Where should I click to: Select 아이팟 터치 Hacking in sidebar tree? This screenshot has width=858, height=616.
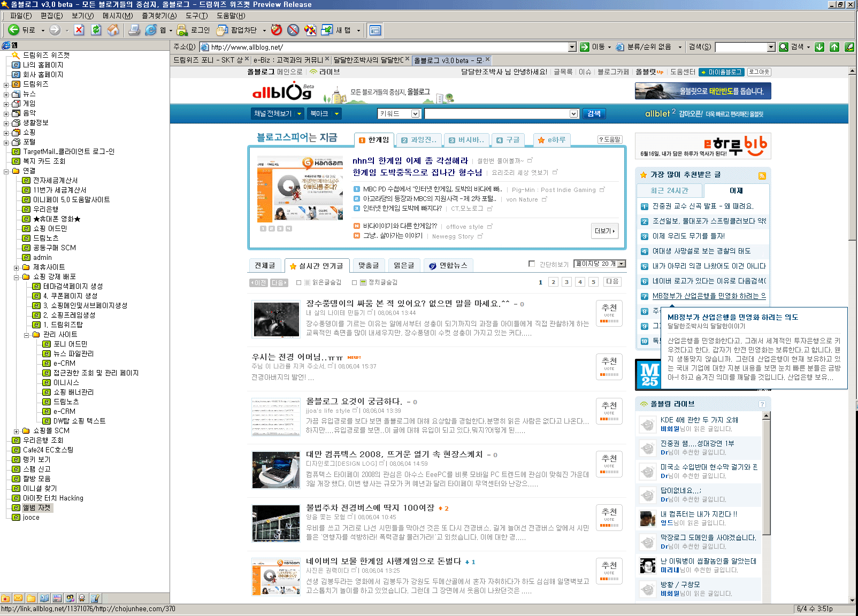(53, 498)
